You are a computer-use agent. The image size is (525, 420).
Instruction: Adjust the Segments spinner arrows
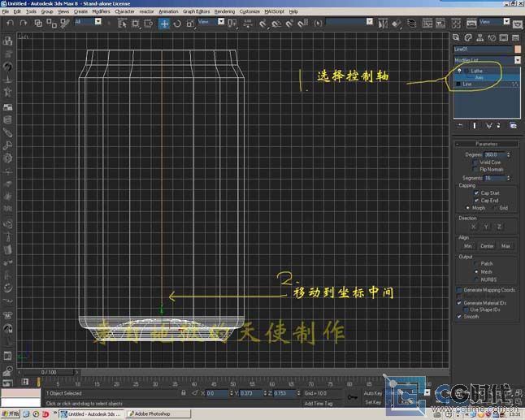tap(508, 178)
